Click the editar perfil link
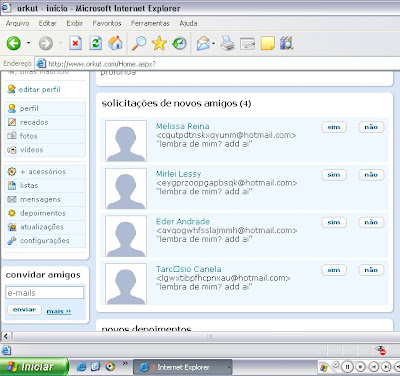Image resolution: width=400 pixels, height=376 pixels. (x=39, y=89)
